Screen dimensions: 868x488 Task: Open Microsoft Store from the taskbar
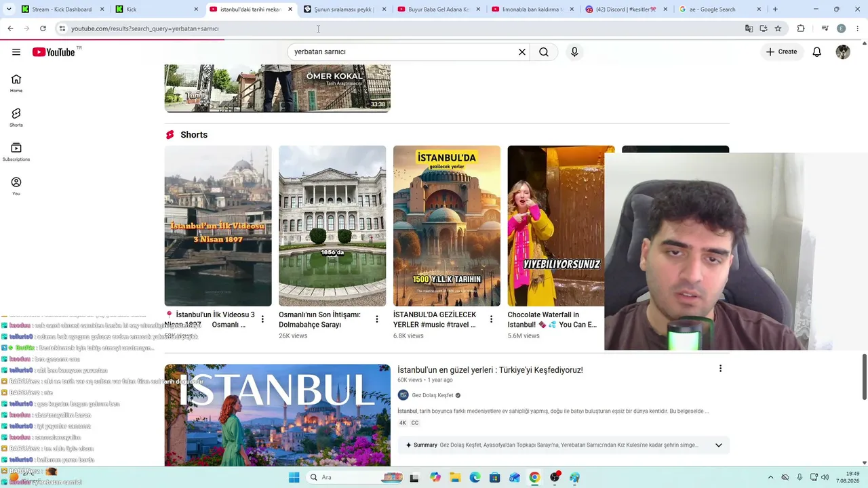click(495, 477)
